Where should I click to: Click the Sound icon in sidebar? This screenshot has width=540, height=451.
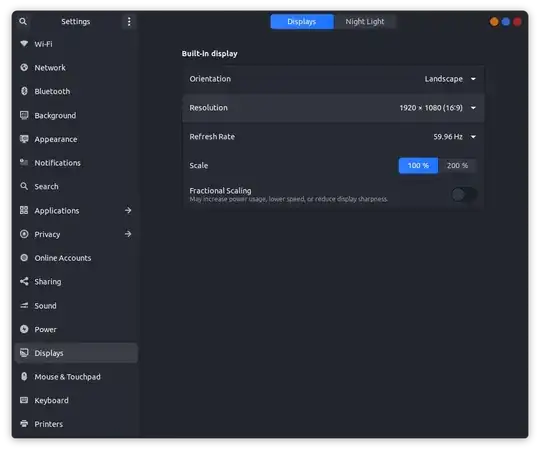tap(24, 305)
